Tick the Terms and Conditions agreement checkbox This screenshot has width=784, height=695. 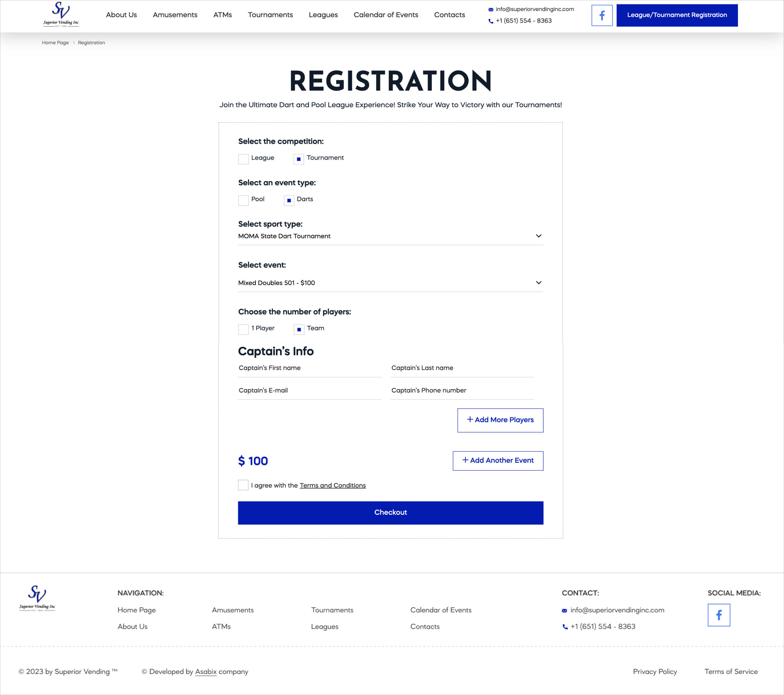243,485
